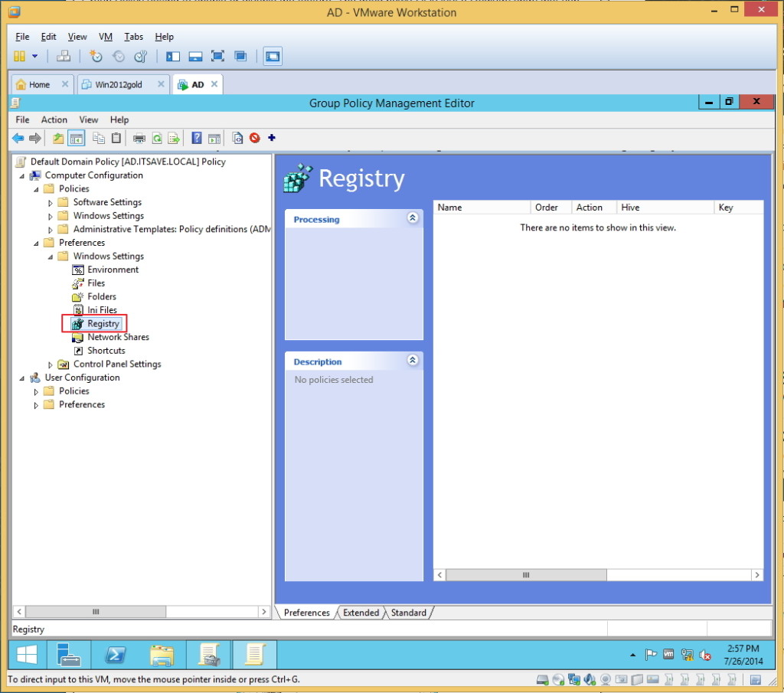Screen dimensions: 784x693
Task: Click the display XML page icon left of red icon
Action: tap(237, 138)
